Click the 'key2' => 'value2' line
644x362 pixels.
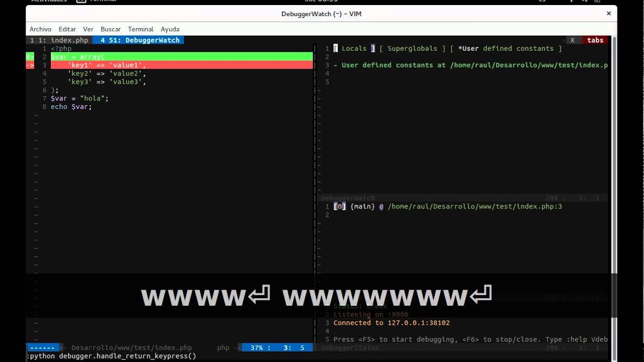(107, 73)
